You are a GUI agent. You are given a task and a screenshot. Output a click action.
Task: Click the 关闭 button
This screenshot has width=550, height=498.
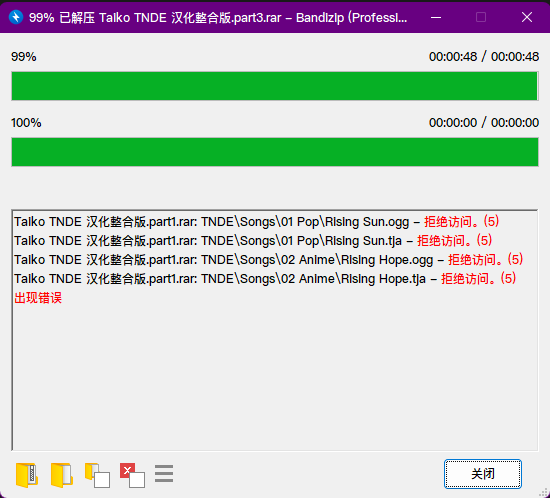pyautogui.click(x=483, y=474)
